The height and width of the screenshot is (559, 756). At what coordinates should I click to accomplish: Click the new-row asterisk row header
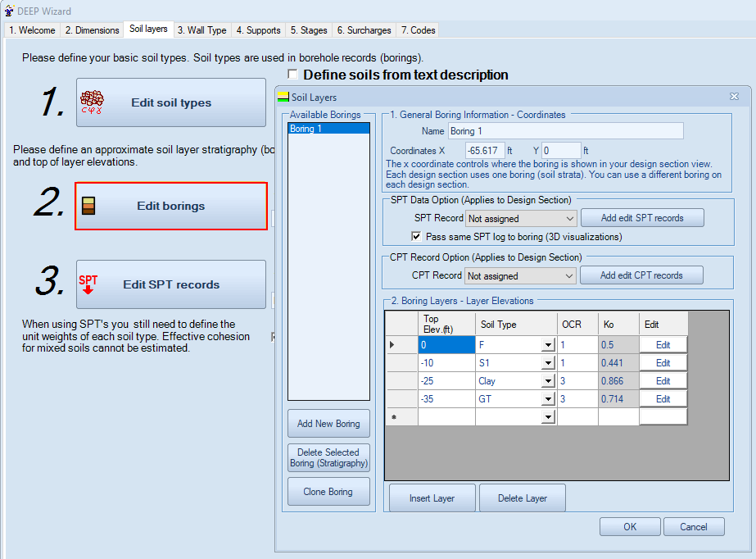[401, 416]
